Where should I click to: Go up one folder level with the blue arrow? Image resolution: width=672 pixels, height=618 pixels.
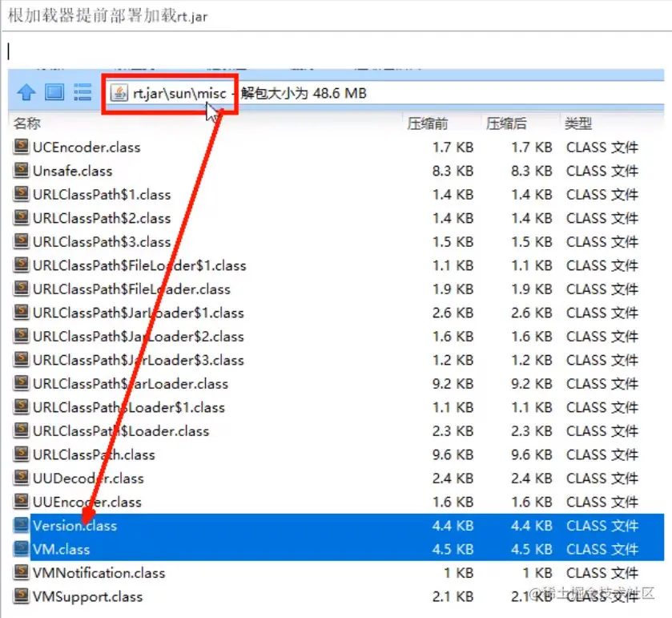26,92
